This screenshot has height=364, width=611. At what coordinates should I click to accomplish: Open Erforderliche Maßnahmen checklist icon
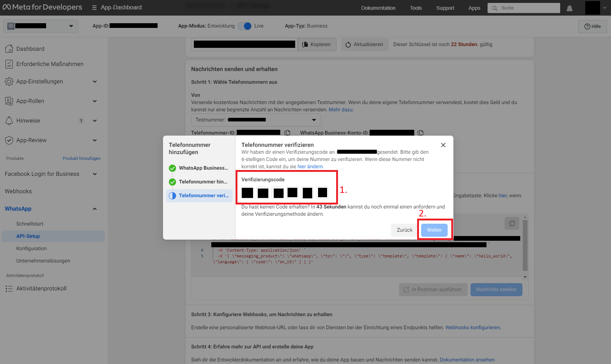click(9, 64)
